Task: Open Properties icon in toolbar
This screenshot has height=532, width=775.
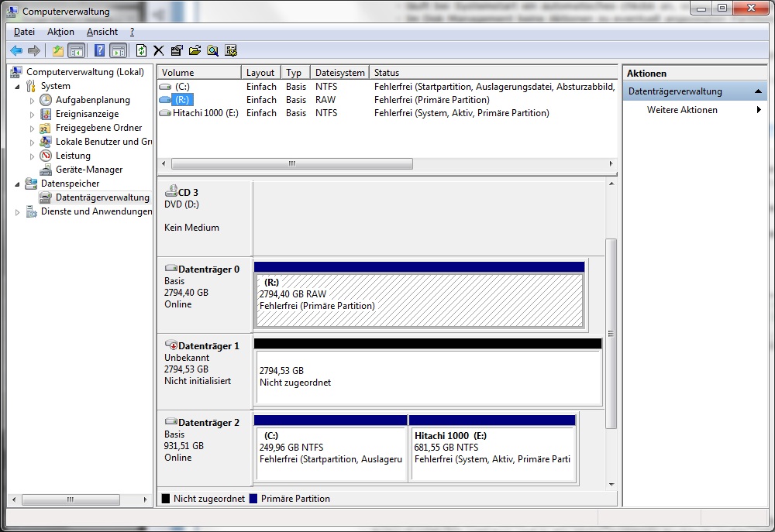Action: 177,50
